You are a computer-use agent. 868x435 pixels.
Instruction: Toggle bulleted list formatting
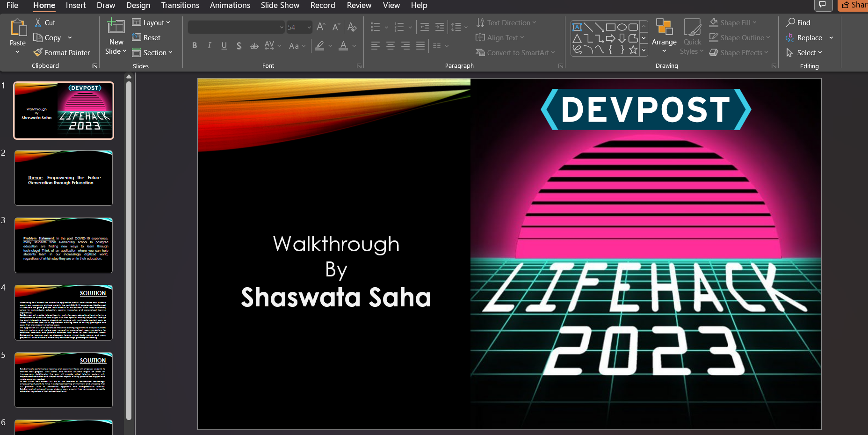(x=375, y=27)
